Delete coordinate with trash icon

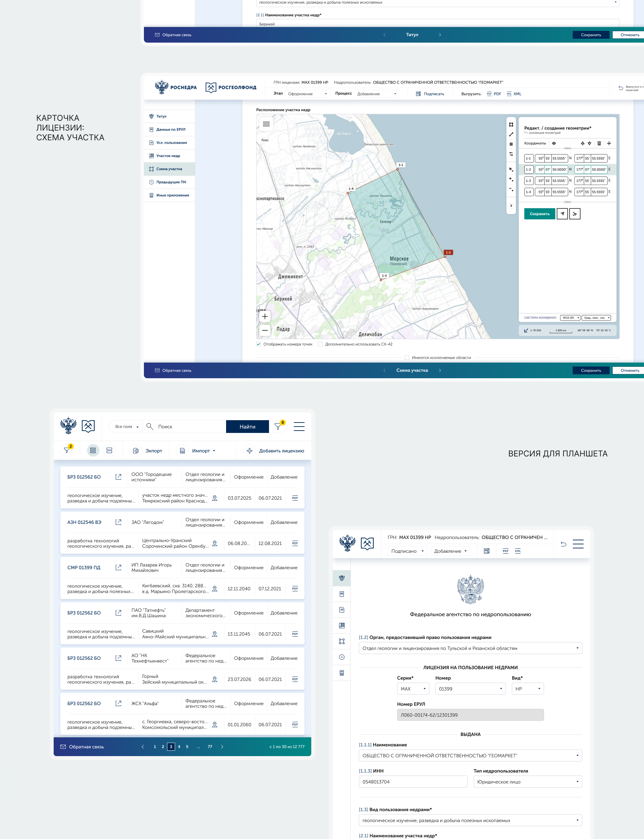pyautogui.click(x=599, y=143)
